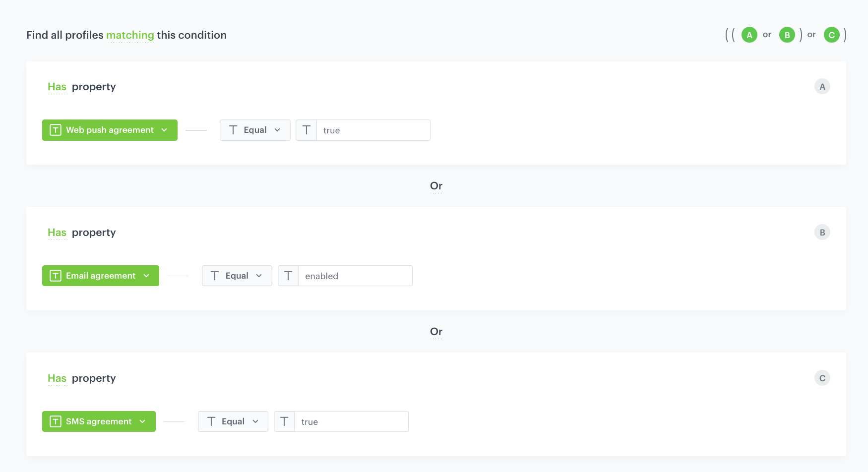Open the Web push agreement property dropdown
The height and width of the screenshot is (472, 868).
164,130
